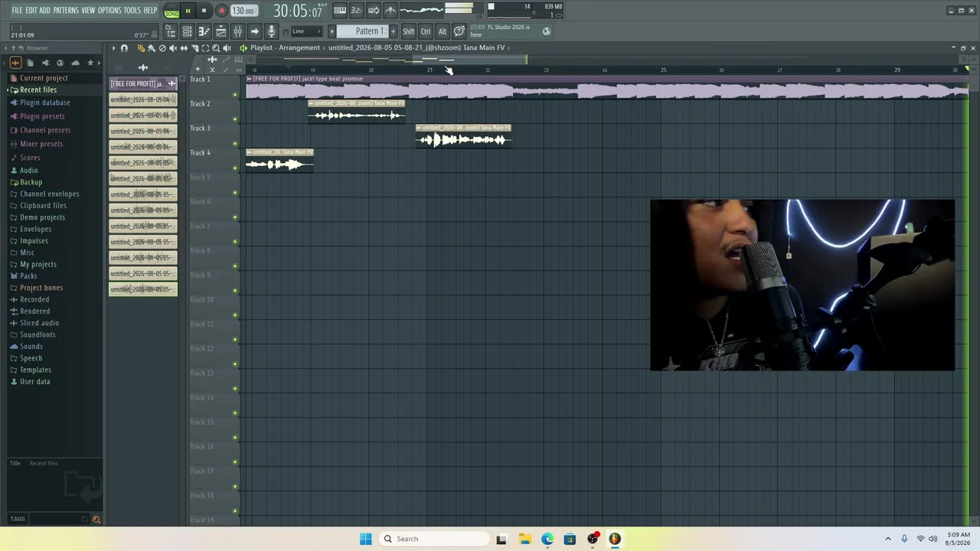
Task: Click the Ctrl modifier button
Action: point(426,31)
